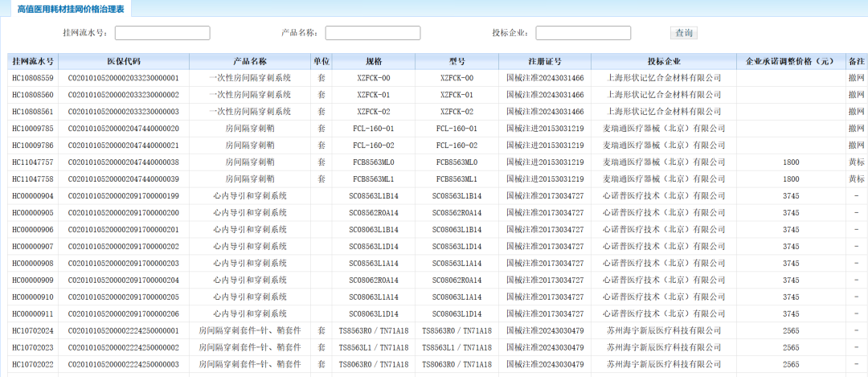The image size is (868, 377).
Task: Click price 3745 in row HC00000908
Action: tap(791, 264)
